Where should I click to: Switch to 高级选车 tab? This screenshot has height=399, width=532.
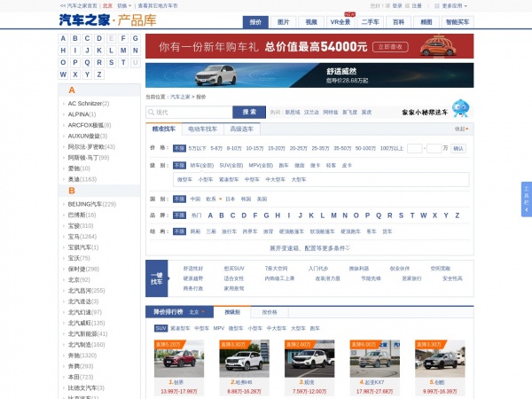pos(242,129)
